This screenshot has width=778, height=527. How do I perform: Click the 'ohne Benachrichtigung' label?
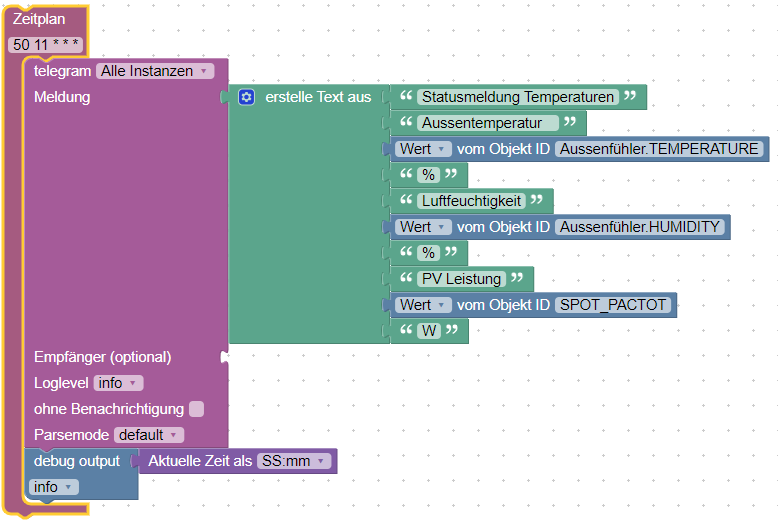(x=109, y=409)
